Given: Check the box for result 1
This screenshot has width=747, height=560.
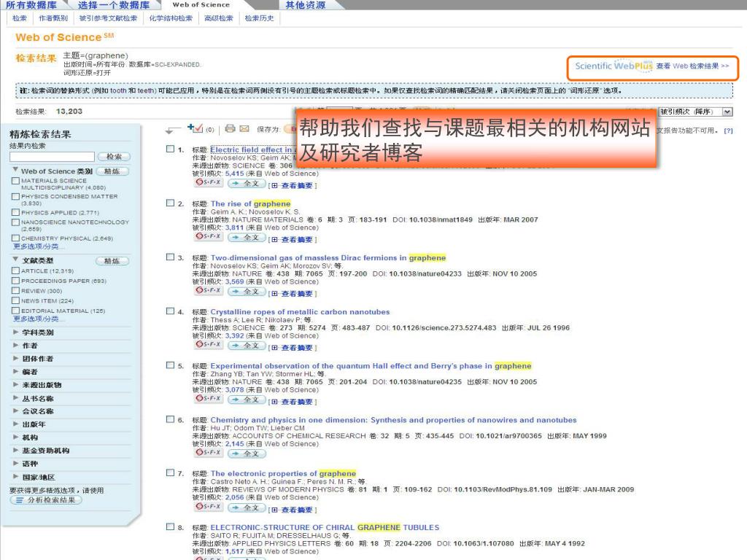Looking at the screenshot, I should point(170,149).
